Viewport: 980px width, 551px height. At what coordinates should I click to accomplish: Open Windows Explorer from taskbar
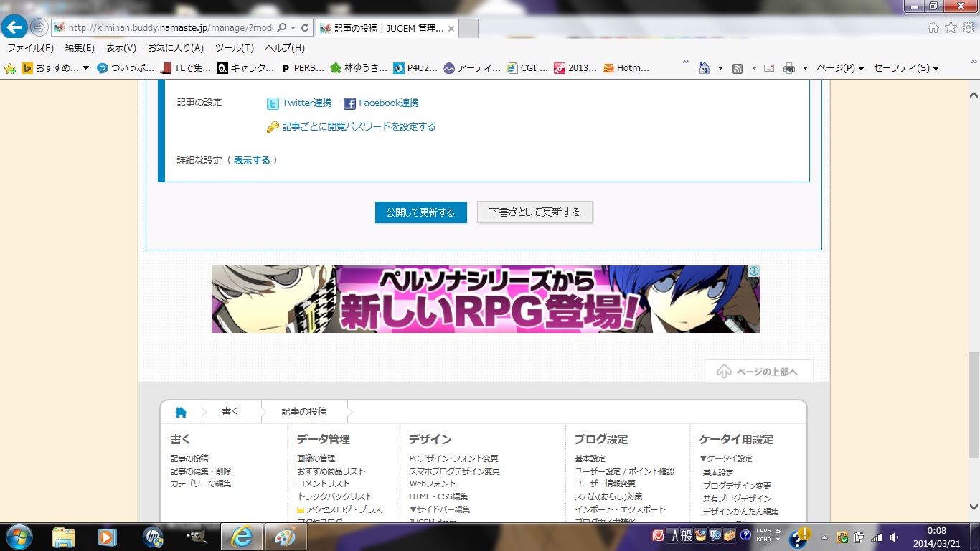[64, 537]
